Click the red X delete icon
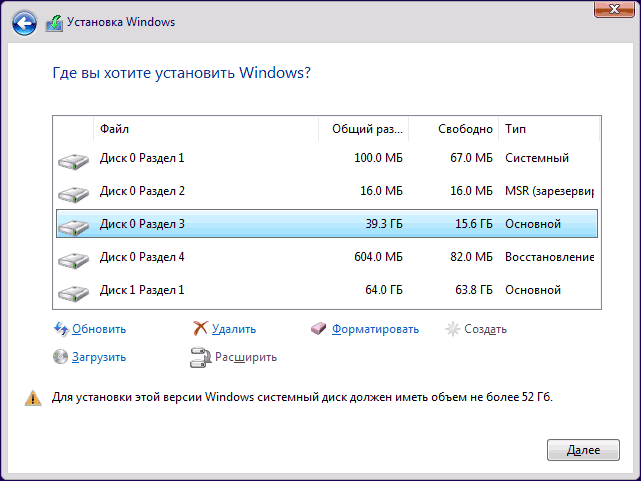 (200, 329)
